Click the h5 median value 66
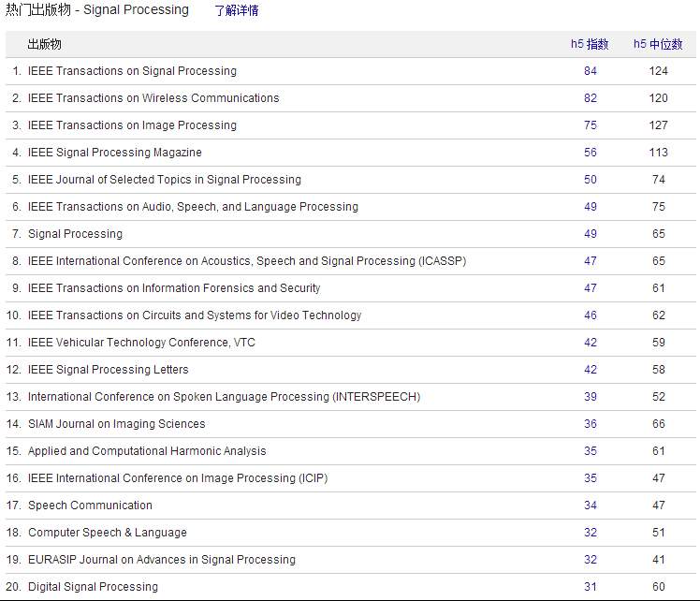This screenshot has width=700, height=601. [659, 424]
